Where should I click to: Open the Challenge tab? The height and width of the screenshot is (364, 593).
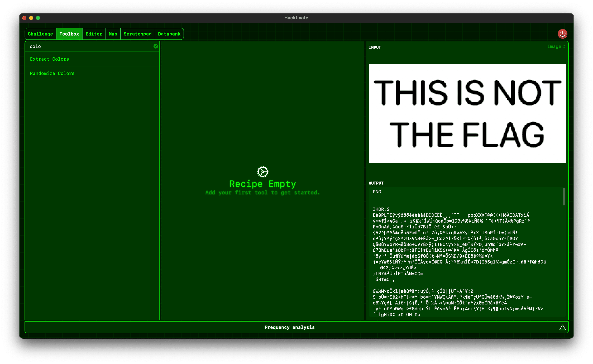(x=40, y=34)
